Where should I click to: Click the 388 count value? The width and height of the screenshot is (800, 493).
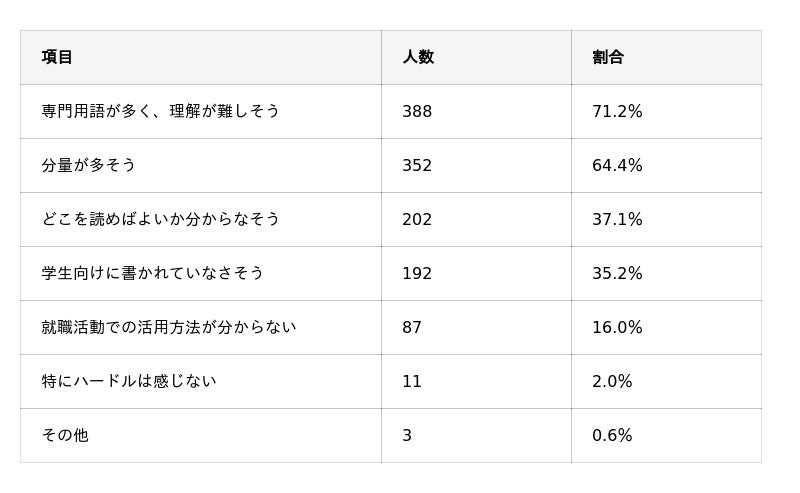coord(417,111)
